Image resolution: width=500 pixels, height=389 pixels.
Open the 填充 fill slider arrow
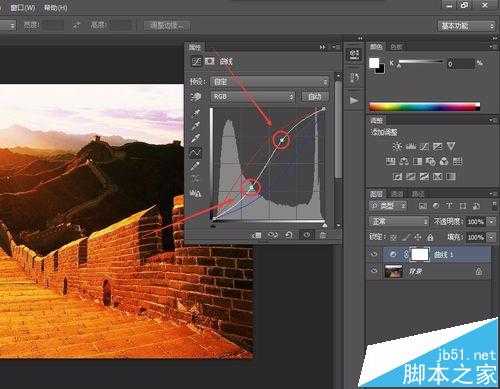pos(491,237)
